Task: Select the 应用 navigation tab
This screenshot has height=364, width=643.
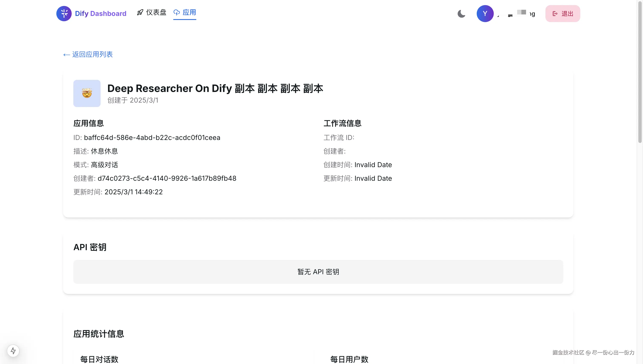Action: click(189, 13)
